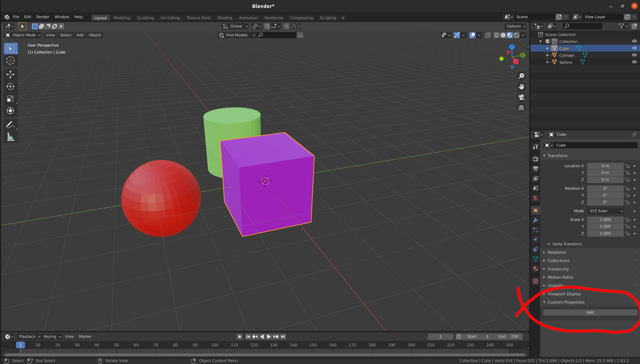Expand the Cube tree item
The width and height of the screenshot is (640, 364).
click(547, 48)
